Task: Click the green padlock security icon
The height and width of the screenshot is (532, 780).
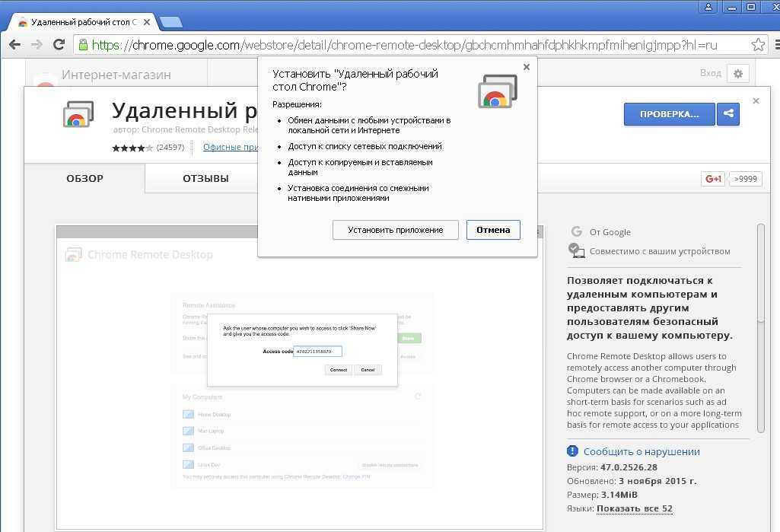Action: click(83, 45)
